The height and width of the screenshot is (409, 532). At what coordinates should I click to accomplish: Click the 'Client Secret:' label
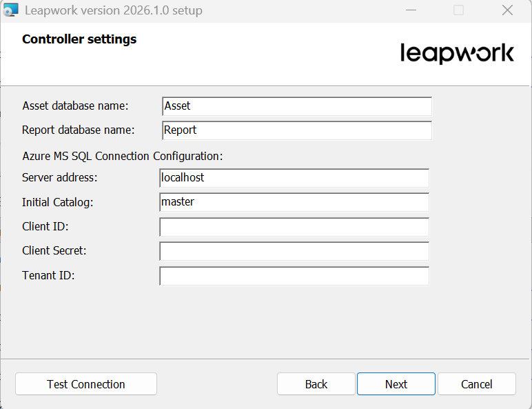(x=54, y=250)
